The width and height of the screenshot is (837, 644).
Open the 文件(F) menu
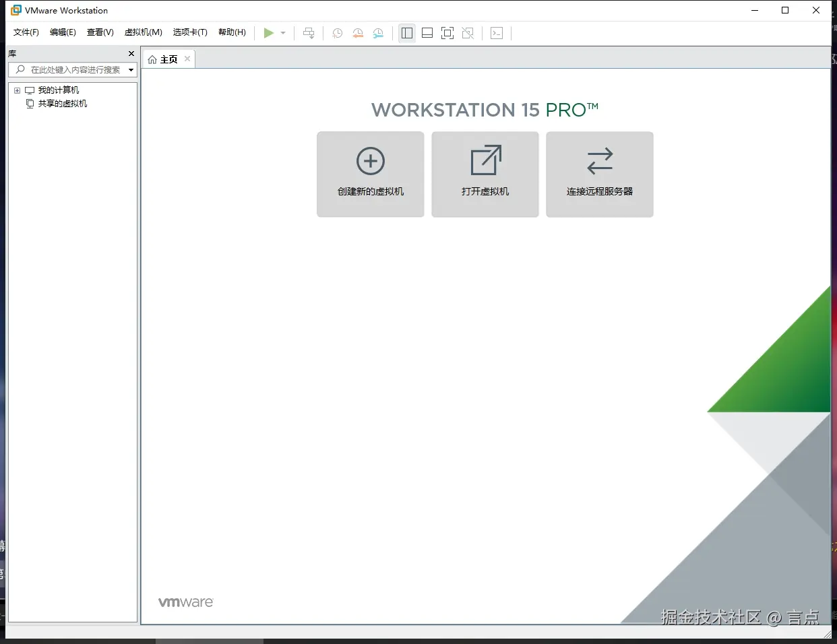pyautogui.click(x=26, y=32)
